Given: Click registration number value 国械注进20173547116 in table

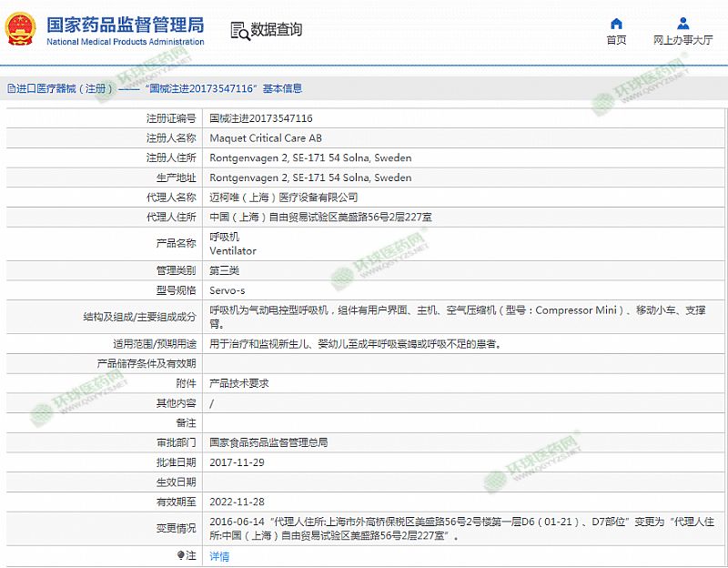Looking at the screenshot, I should pos(261,118).
